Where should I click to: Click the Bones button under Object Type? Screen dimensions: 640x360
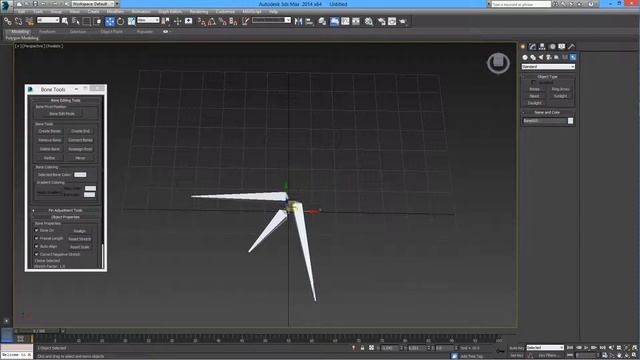click(535, 89)
